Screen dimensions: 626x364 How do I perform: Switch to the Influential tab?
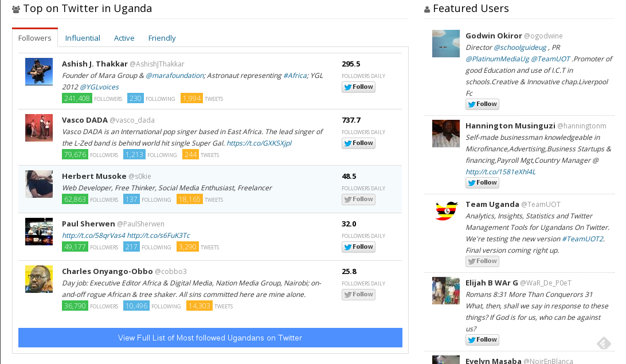tap(83, 38)
